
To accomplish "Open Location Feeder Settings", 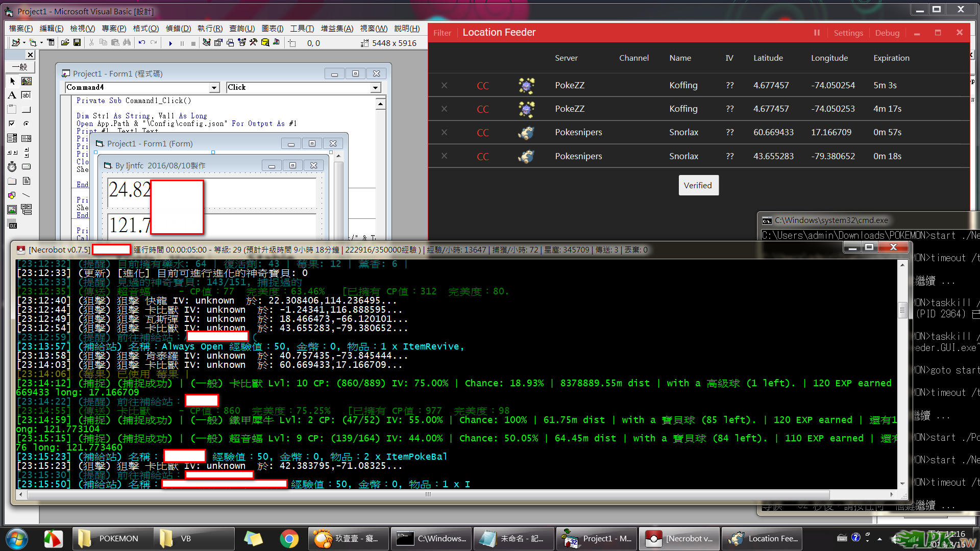I will (x=848, y=33).
